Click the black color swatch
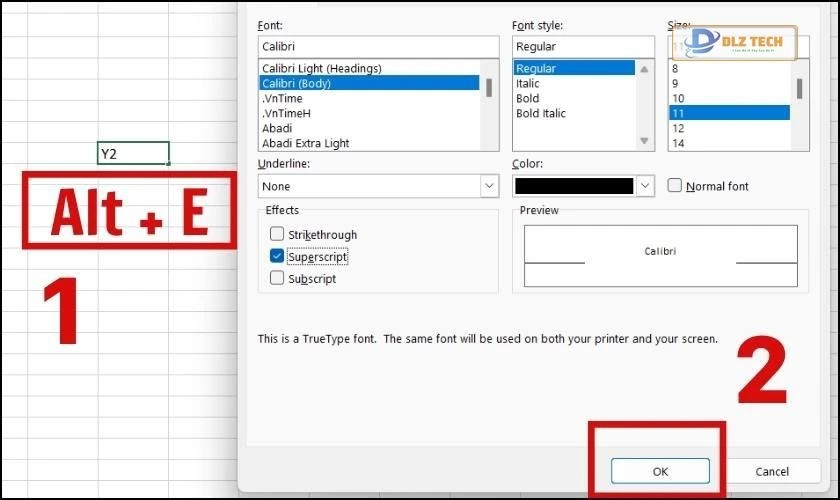 [573, 186]
